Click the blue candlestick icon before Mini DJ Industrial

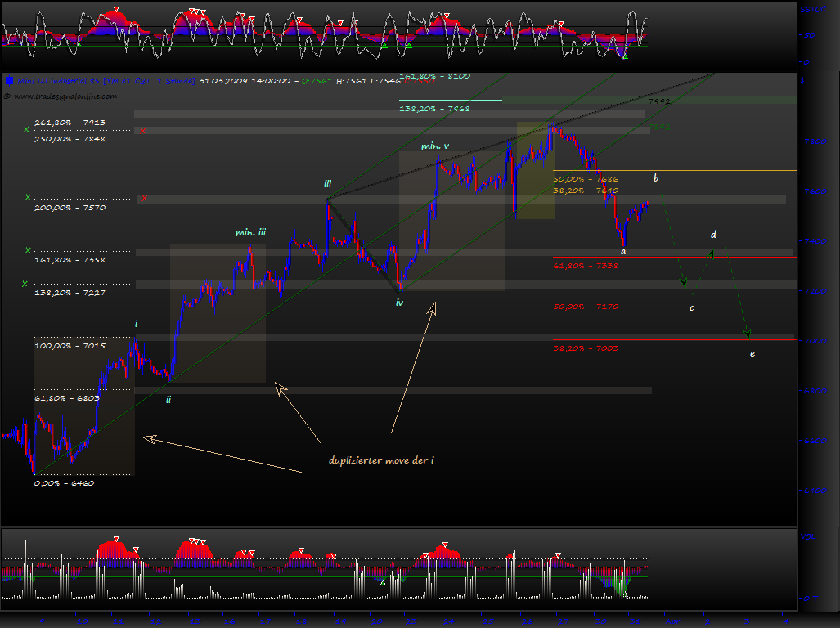(x=9, y=81)
